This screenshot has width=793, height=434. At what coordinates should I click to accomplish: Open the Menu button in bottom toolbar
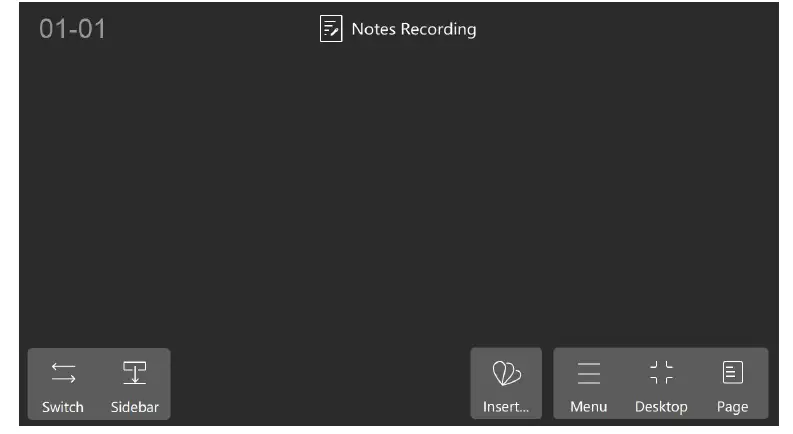click(589, 384)
